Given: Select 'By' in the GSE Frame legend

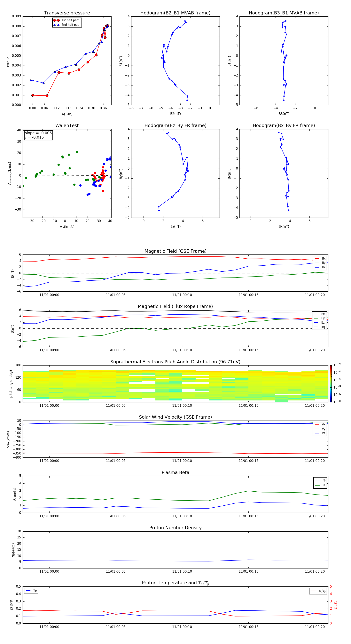Looking at the screenshot, I should [320, 263].
